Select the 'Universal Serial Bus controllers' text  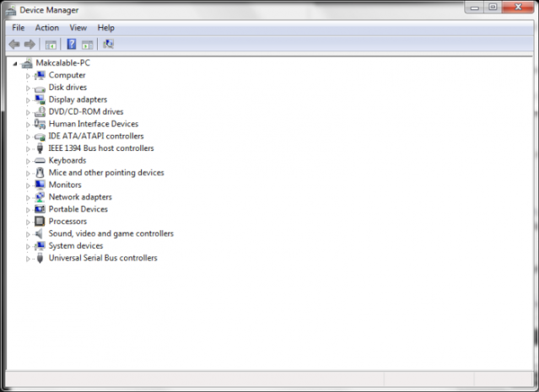[103, 258]
